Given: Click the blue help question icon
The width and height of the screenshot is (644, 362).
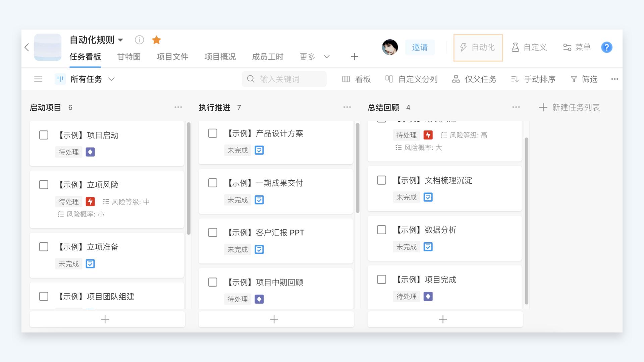Looking at the screenshot, I should pyautogui.click(x=606, y=47).
